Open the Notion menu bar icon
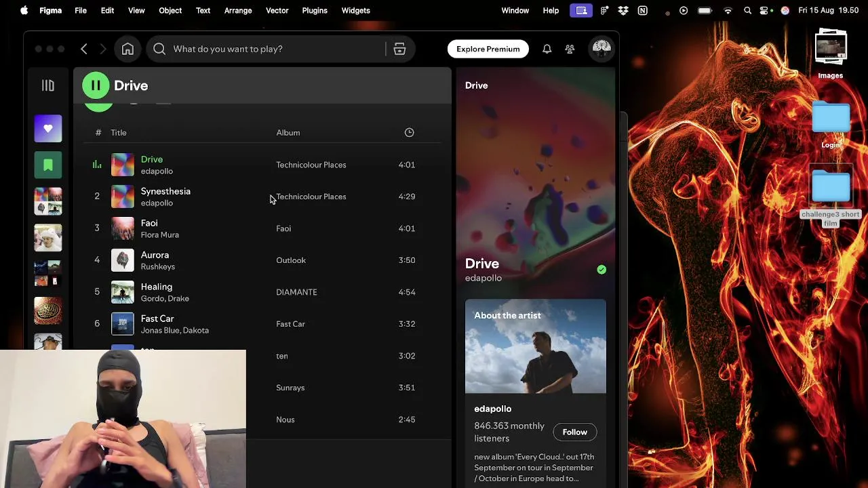The width and height of the screenshot is (868, 488). coord(642,10)
